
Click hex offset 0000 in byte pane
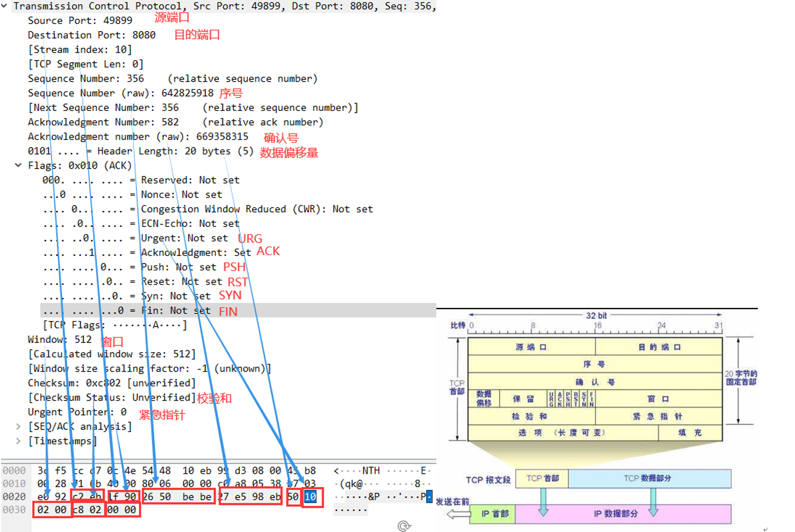(14, 470)
